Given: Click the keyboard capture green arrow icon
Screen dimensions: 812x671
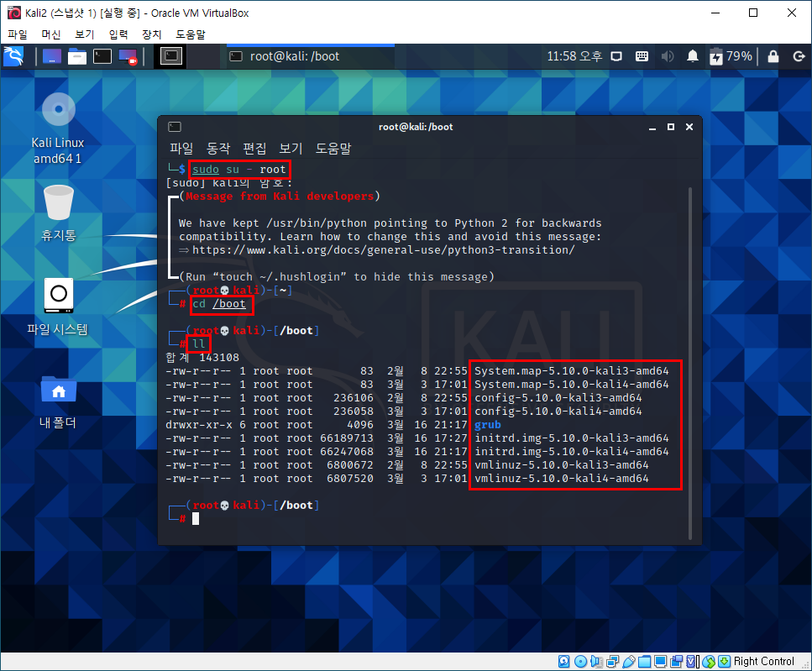Looking at the screenshot, I should (x=725, y=662).
